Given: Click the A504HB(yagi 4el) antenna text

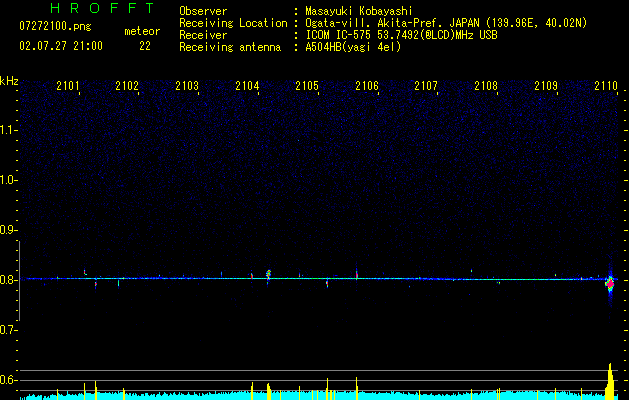Looking at the screenshot, I should pyautogui.click(x=353, y=47).
